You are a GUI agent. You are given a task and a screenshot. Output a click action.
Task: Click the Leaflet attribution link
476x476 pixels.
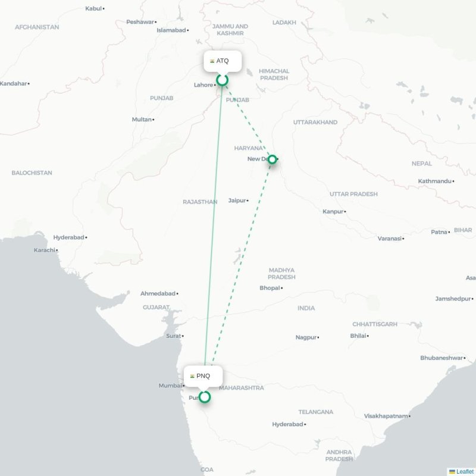tap(464, 471)
